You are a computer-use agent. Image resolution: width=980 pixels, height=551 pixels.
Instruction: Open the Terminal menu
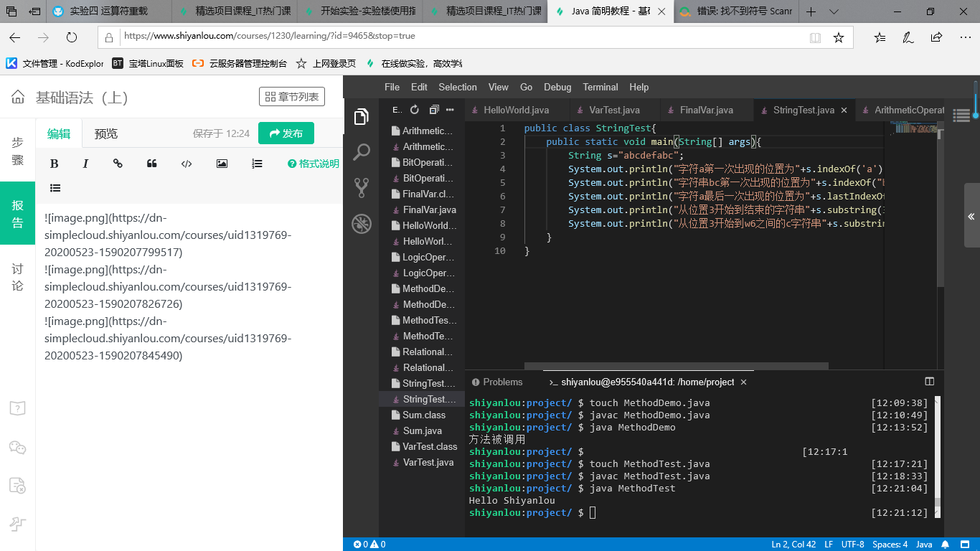600,87
